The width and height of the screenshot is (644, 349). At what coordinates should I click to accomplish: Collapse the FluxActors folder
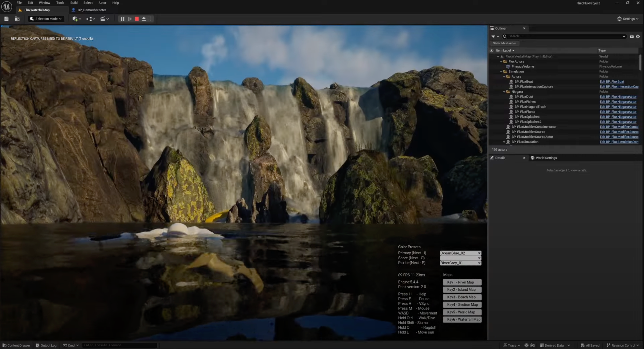pyautogui.click(x=501, y=61)
